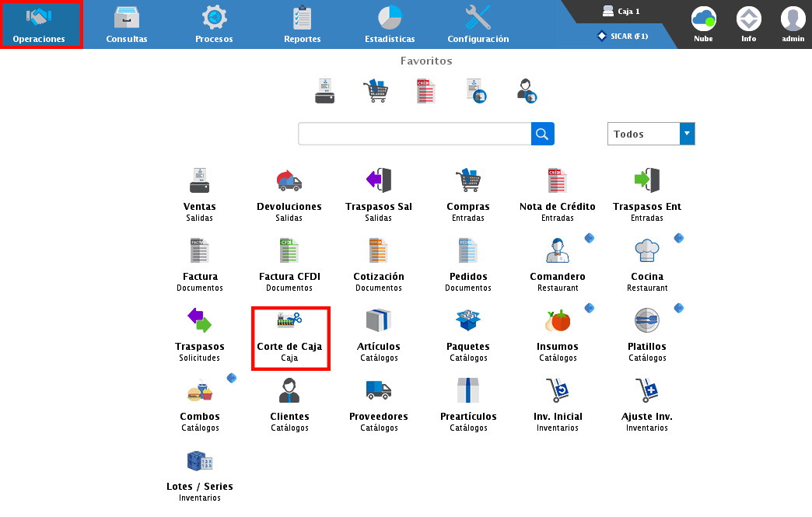Open Devoluciones truck icon
This screenshot has width=812, height=517.
click(289, 181)
